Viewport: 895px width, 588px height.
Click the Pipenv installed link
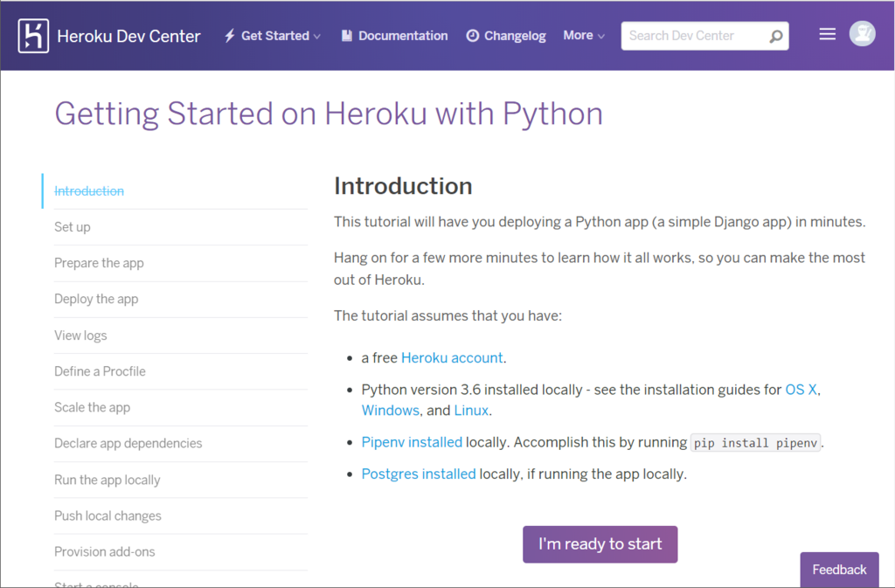(x=412, y=443)
